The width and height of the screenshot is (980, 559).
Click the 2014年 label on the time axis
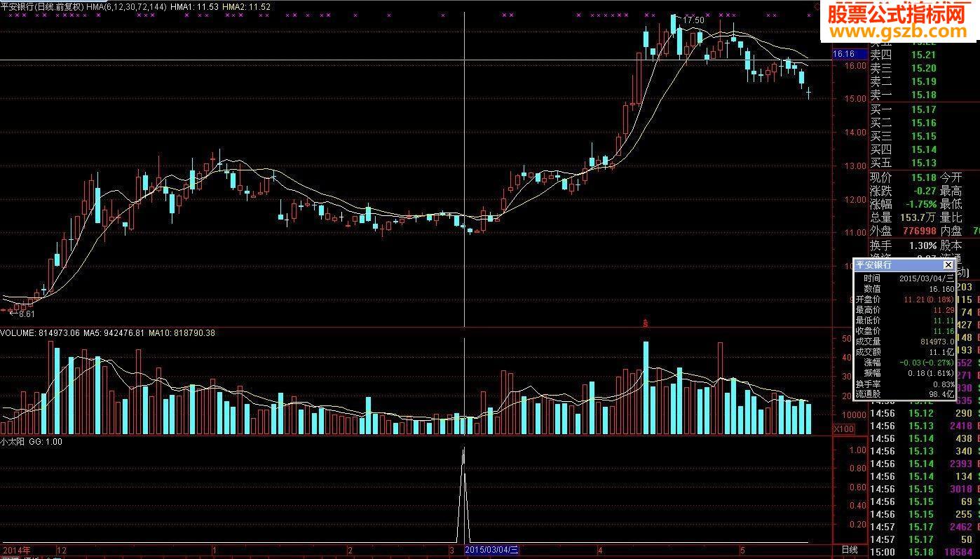click(16, 550)
